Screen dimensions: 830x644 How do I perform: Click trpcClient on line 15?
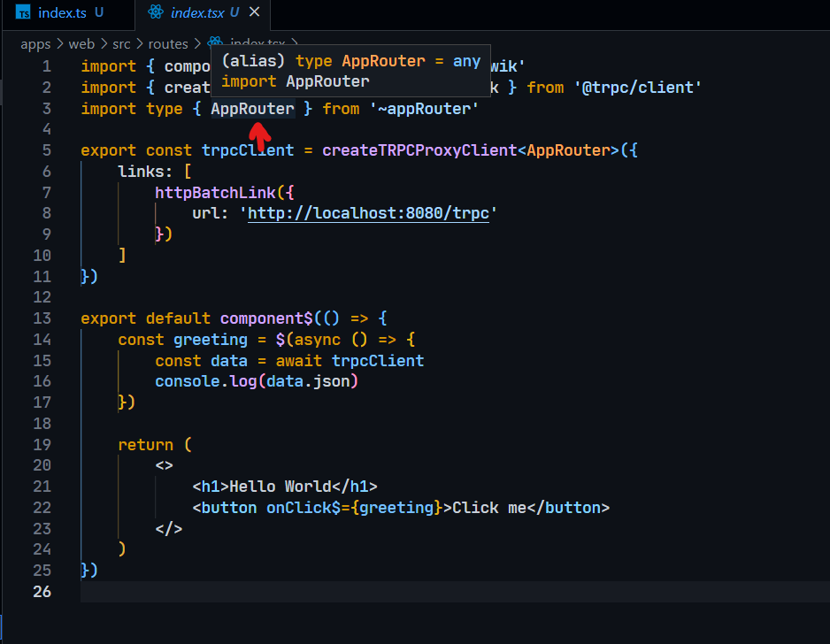pyautogui.click(x=378, y=361)
